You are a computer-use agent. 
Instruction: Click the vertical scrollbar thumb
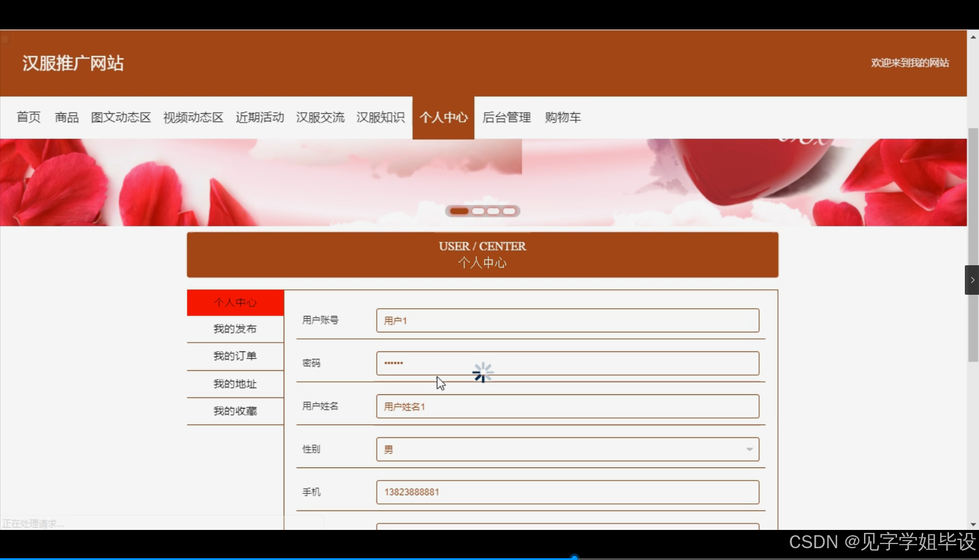(x=973, y=245)
